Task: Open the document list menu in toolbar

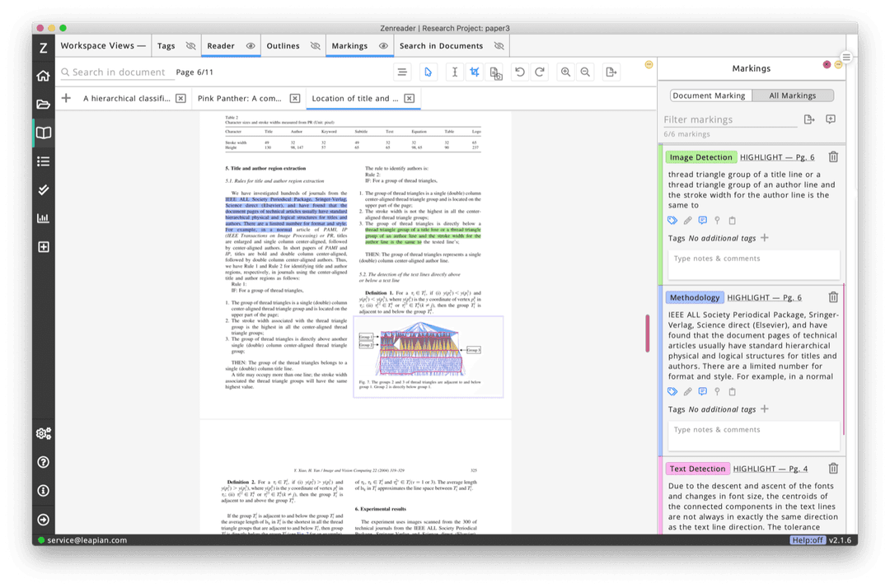Action: [402, 72]
